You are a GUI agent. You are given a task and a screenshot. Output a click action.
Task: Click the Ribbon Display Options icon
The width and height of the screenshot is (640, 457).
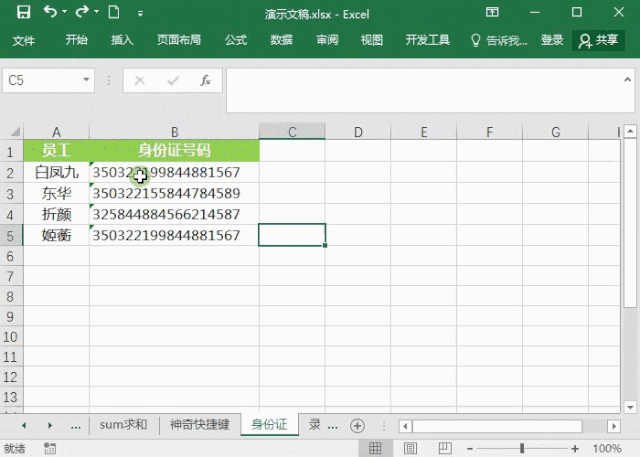[x=492, y=12]
